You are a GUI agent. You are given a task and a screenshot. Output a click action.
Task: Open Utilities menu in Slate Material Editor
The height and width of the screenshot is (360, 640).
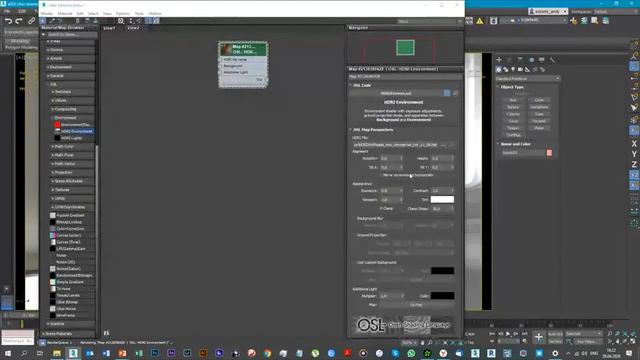pyautogui.click(x=155, y=13)
